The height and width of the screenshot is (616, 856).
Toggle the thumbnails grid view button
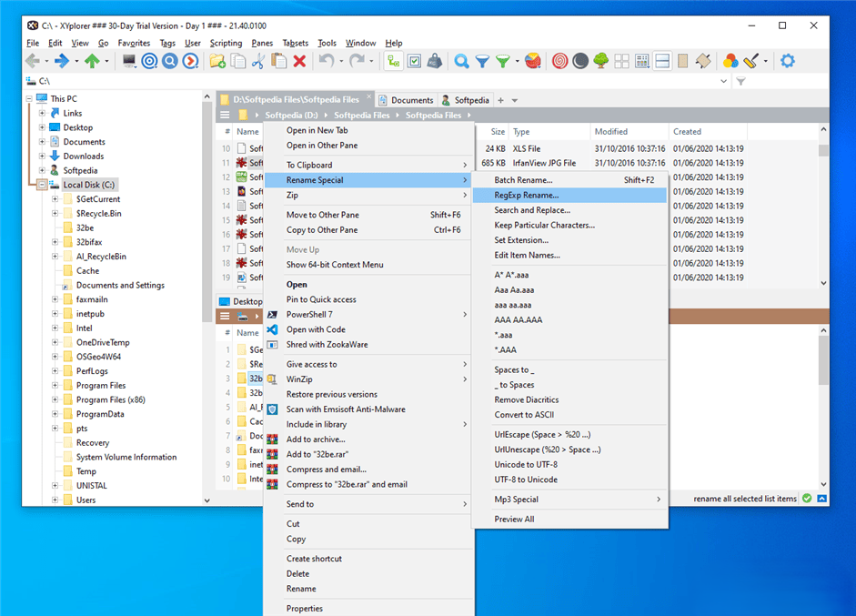tap(621, 61)
